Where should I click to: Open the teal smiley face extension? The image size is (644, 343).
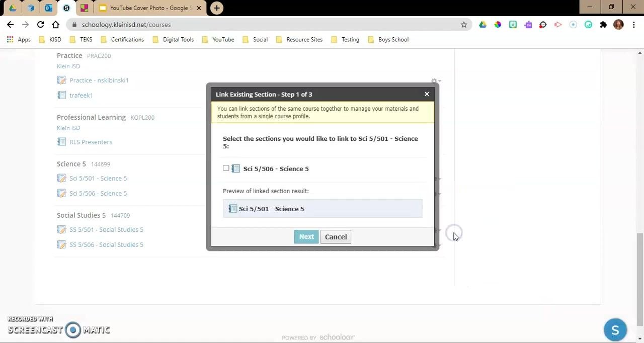513,25
